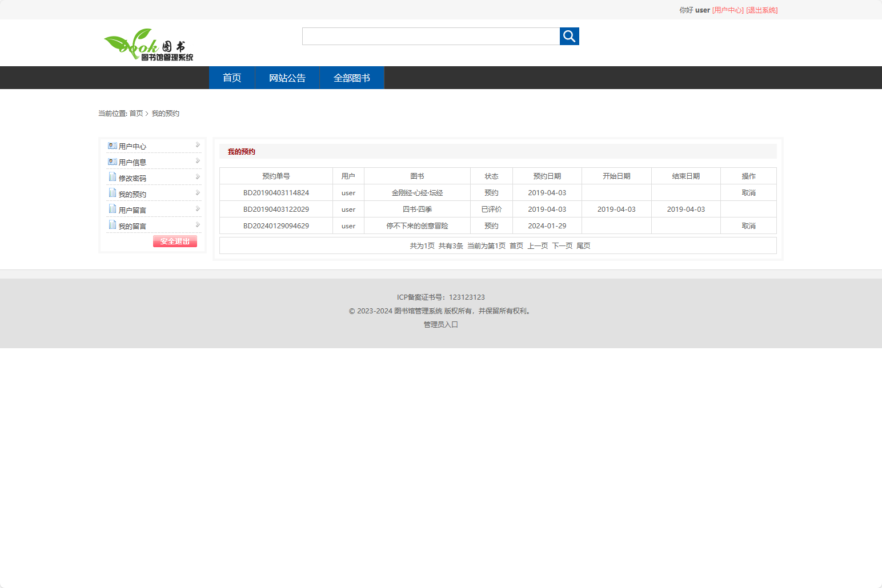Cancel reservation BD20240129094629
This screenshot has width=882, height=588.
click(748, 226)
